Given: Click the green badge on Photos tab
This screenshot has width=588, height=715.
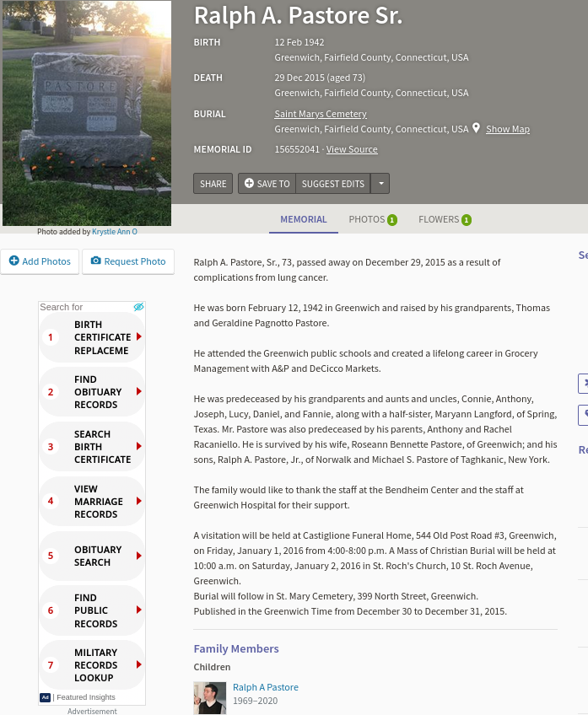Looking at the screenshot, I should (x=392, y=220).
